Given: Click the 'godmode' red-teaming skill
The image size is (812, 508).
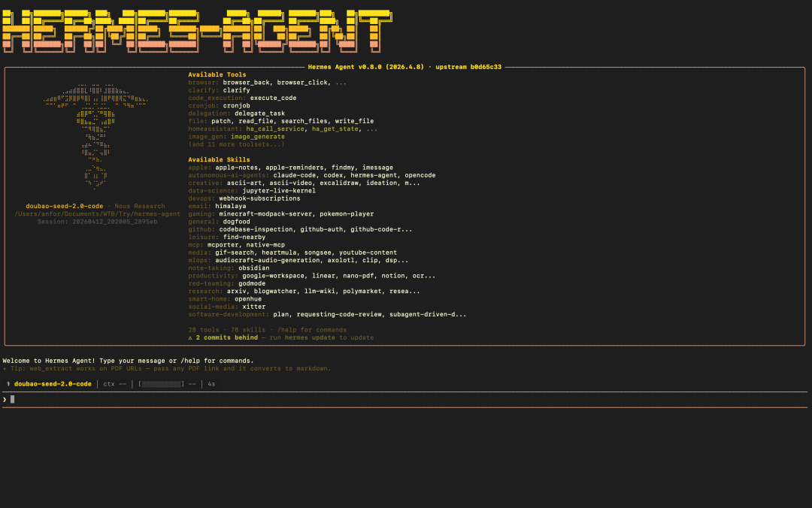Looking at the screenshot, I should tap(252, 284).
